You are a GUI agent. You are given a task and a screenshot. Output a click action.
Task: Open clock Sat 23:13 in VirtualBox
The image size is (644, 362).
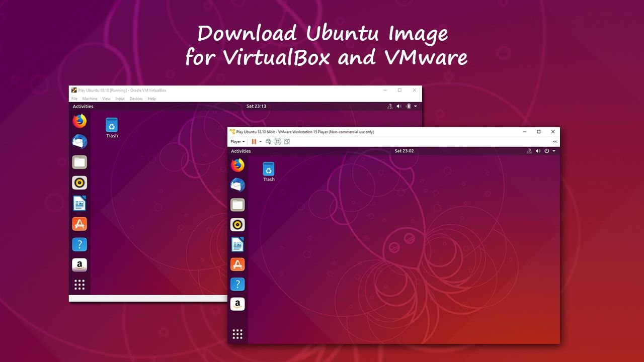[256, 107]
